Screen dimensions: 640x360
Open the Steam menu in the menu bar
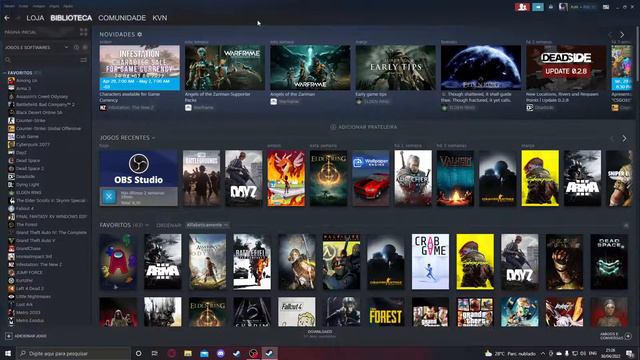[x=9, y=6]
